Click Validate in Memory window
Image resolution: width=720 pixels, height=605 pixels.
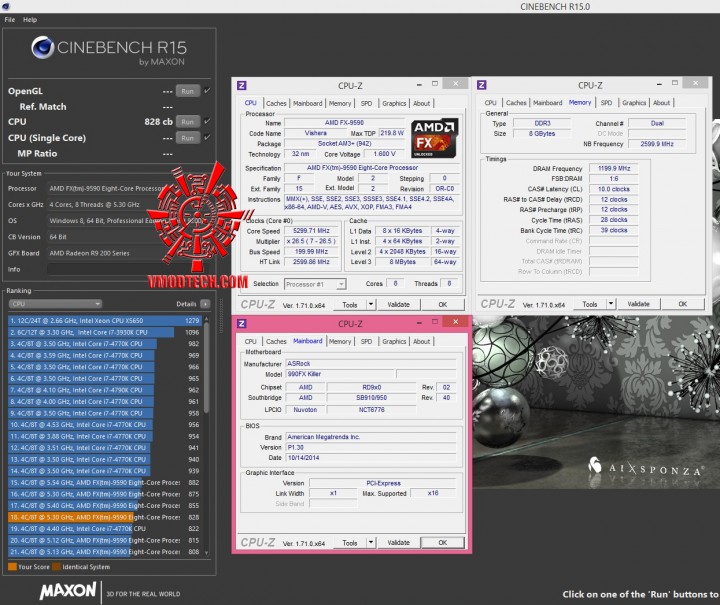click(x=638, y=304)
